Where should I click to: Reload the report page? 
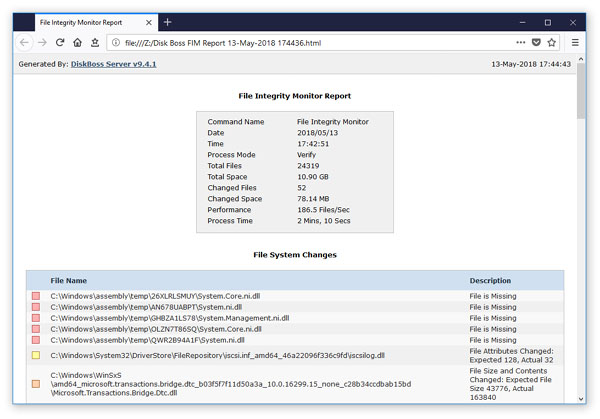click(60, 42)
